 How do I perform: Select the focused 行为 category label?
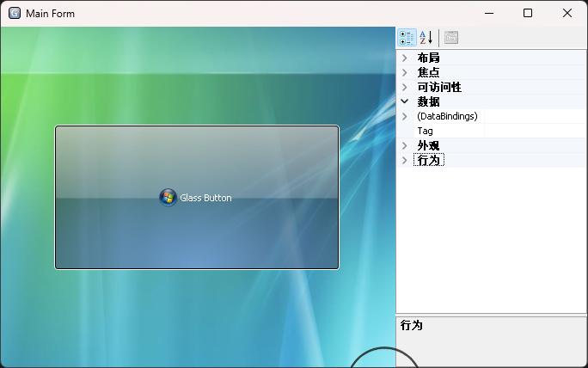click(429, 160)
